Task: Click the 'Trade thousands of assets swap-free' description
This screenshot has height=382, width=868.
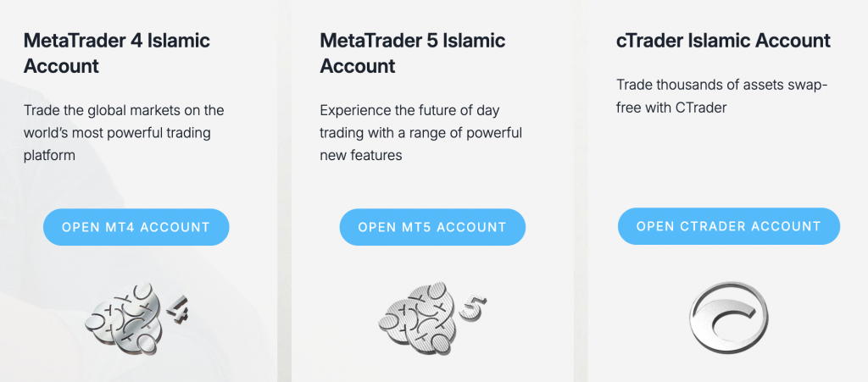Action: (x=721, y=97)
